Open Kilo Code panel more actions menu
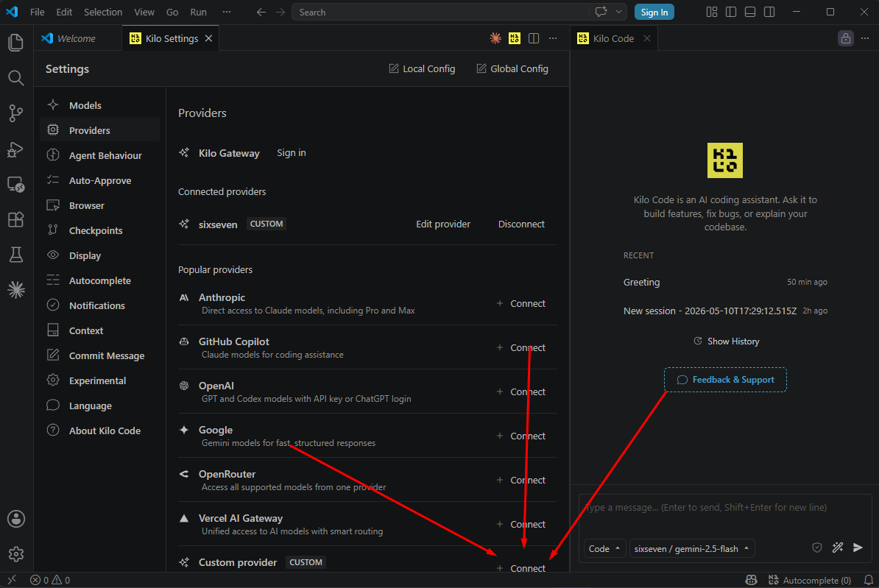The image size is (879, 588). pos(865,38)
